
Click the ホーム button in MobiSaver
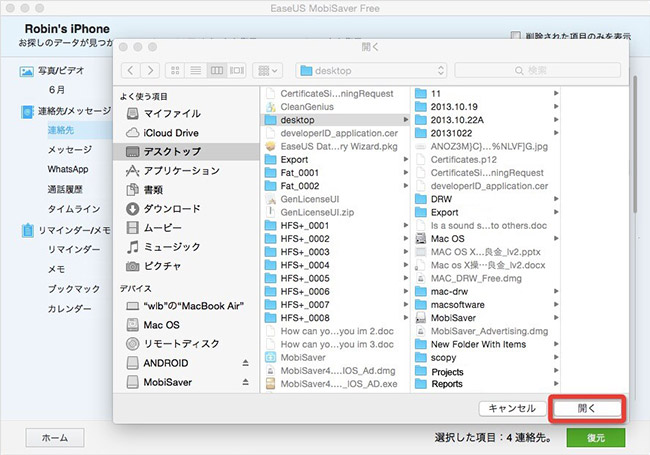[55, 438]
